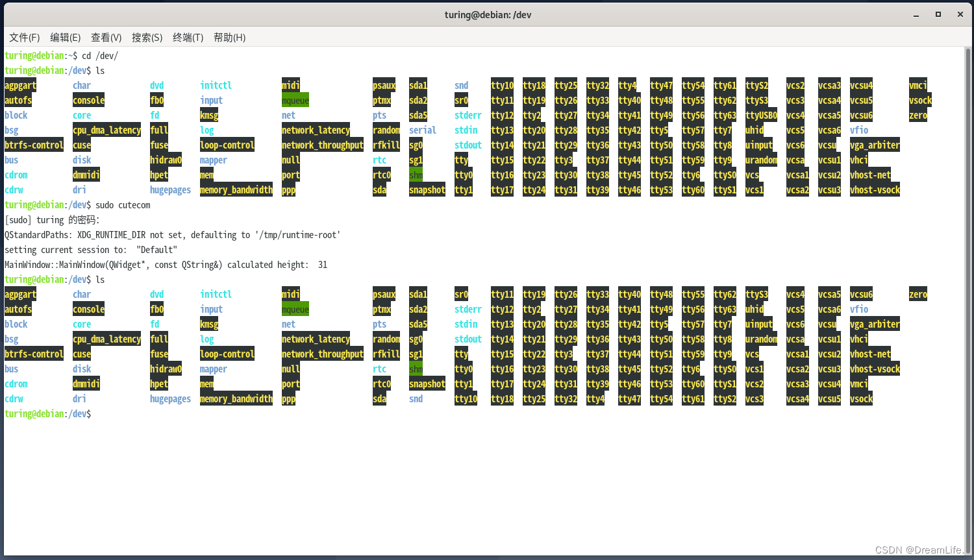Click the 'sudo cutecom' command line
974x560 pixels.
click(x=77, y=205)
